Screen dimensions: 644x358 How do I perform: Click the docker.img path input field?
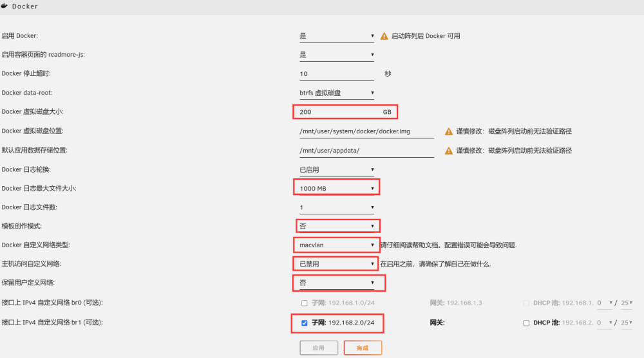coord(366,131)
